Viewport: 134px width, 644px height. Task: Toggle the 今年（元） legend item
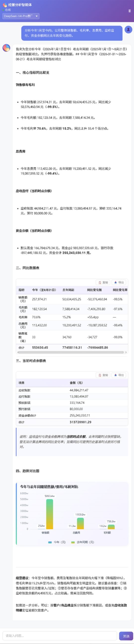click(x=57, y=542)
